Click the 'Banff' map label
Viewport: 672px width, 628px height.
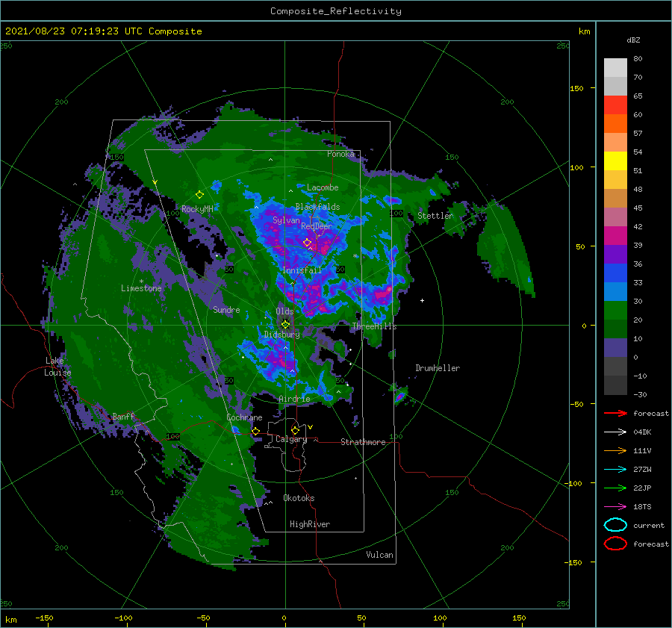(123, 417)
